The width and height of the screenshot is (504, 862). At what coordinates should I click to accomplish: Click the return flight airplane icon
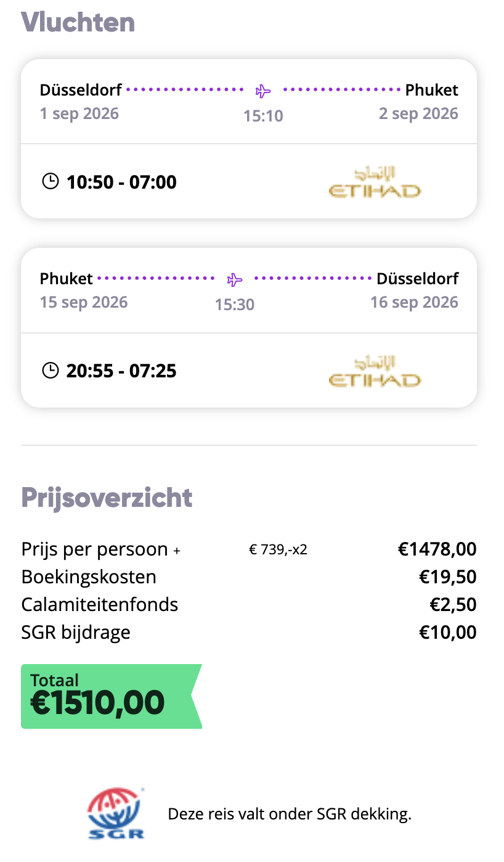235,280
